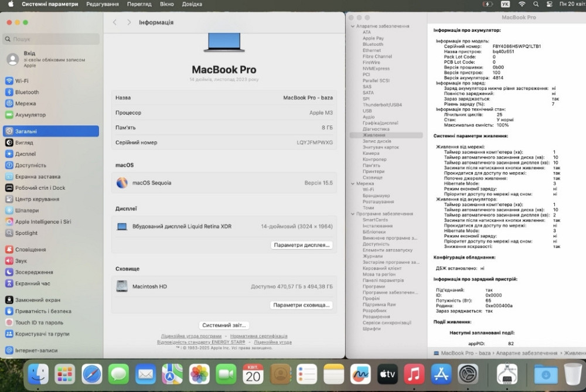Viewport: 586px width, 392px height.
Task: Go forward using the right chevron
Action: [x=129, y=22]
